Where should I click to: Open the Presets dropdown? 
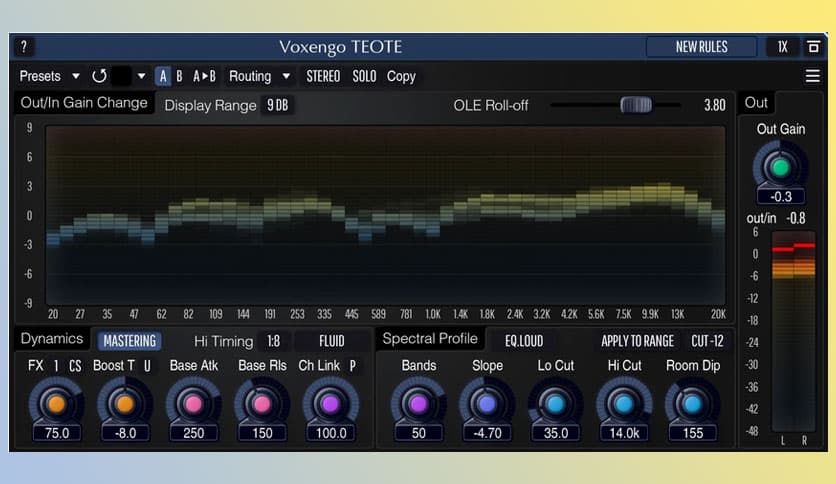pyautogui.click(x=49, y=76)
